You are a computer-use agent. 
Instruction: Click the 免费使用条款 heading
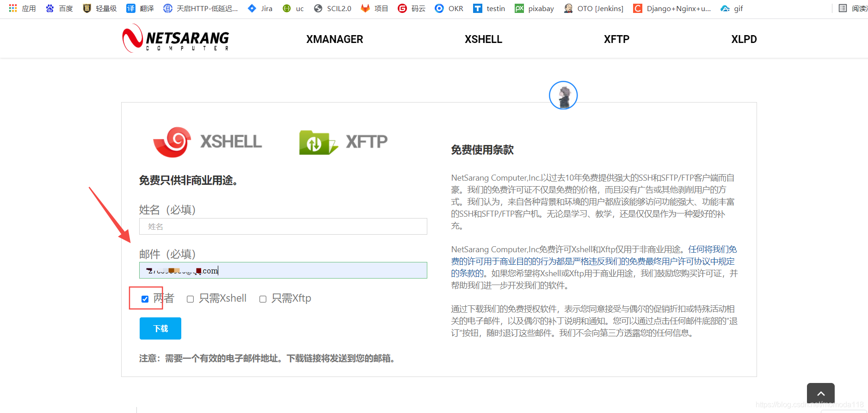[482, 150]
